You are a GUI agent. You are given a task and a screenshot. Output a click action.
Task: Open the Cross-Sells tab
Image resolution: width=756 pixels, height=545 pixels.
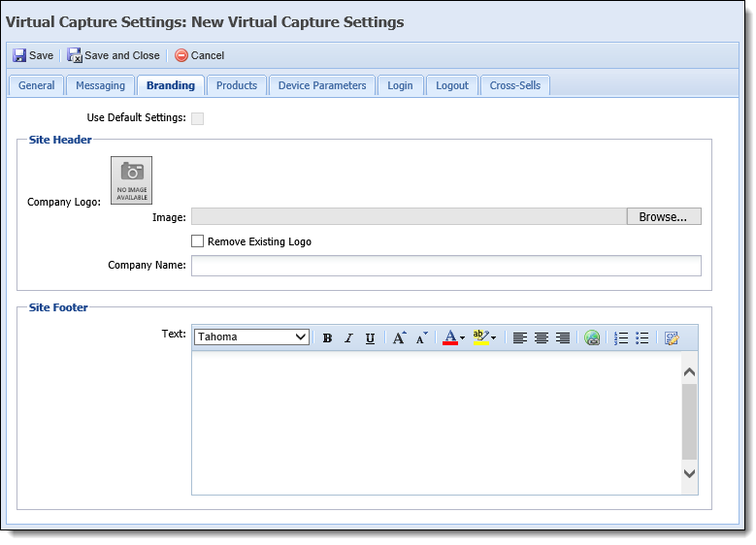(515, 85)
